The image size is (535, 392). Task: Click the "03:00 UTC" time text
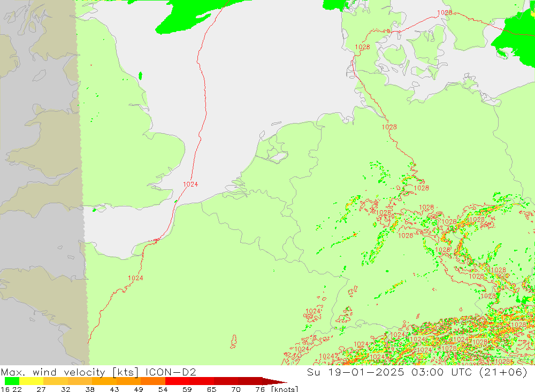[441, 372]
